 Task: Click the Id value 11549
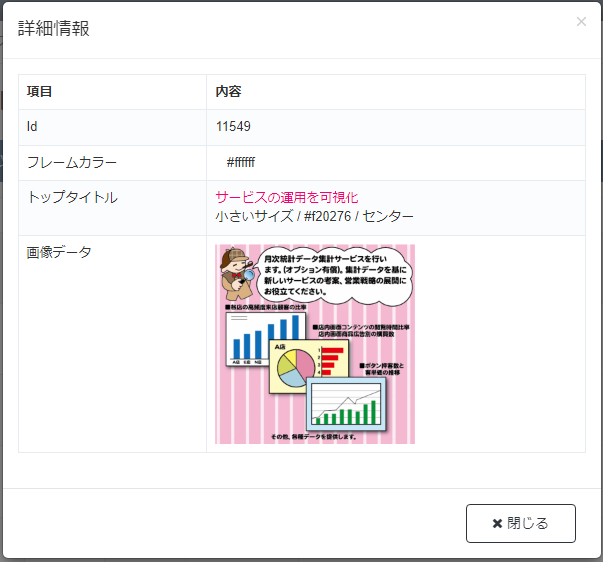coord(233,127)
